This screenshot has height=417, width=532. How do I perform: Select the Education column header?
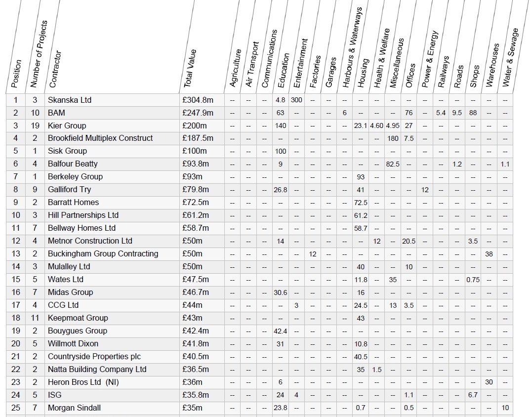[x=284, y=71]
